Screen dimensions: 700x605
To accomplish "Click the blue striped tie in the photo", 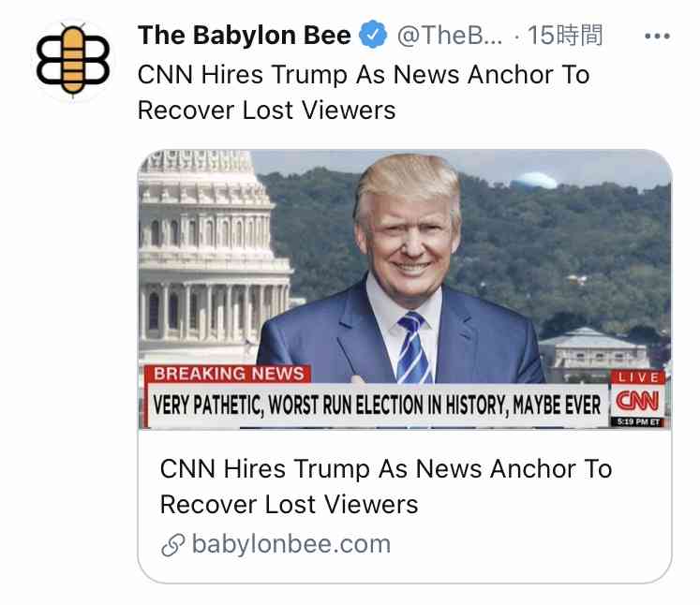I will point(413,347).
